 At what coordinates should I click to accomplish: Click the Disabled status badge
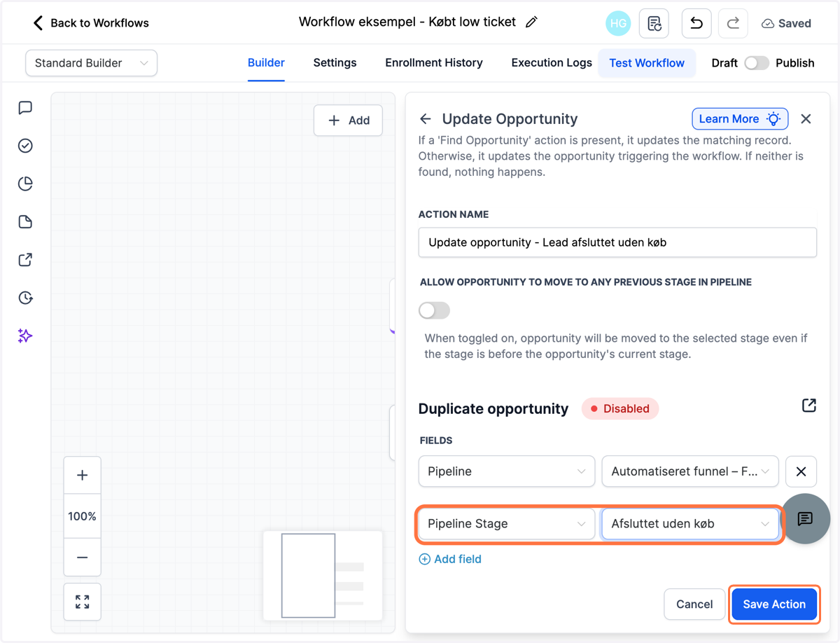[x=620, y=408]
